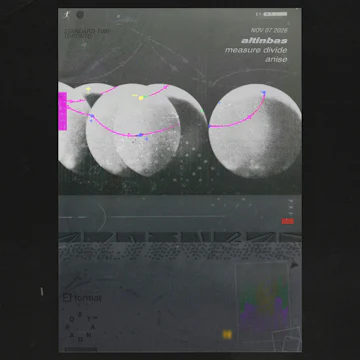The width and height of the screenshot is (360, 360).
Task: Click the small yellow square marker
Action: (x=227, y=334)
